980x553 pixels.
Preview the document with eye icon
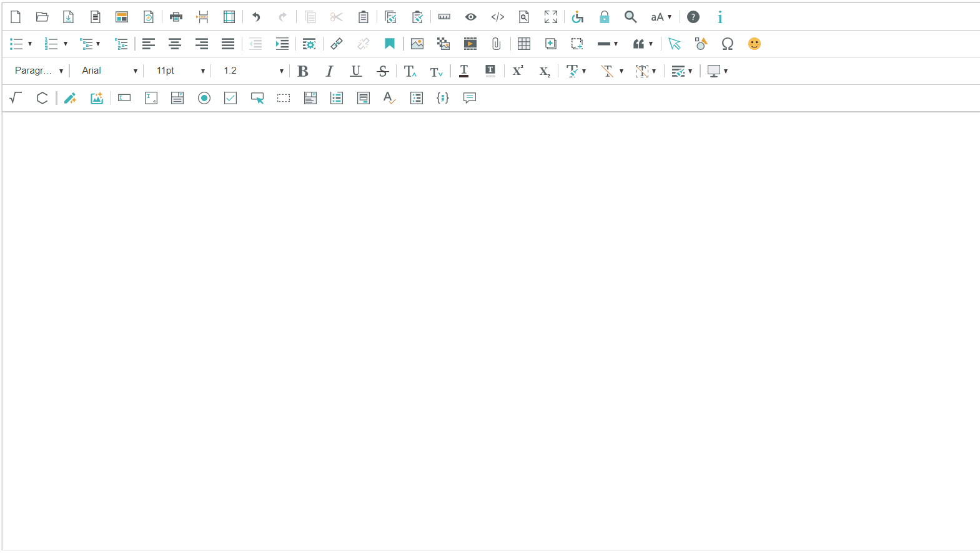pyautogui.click(x=471, y=17)
